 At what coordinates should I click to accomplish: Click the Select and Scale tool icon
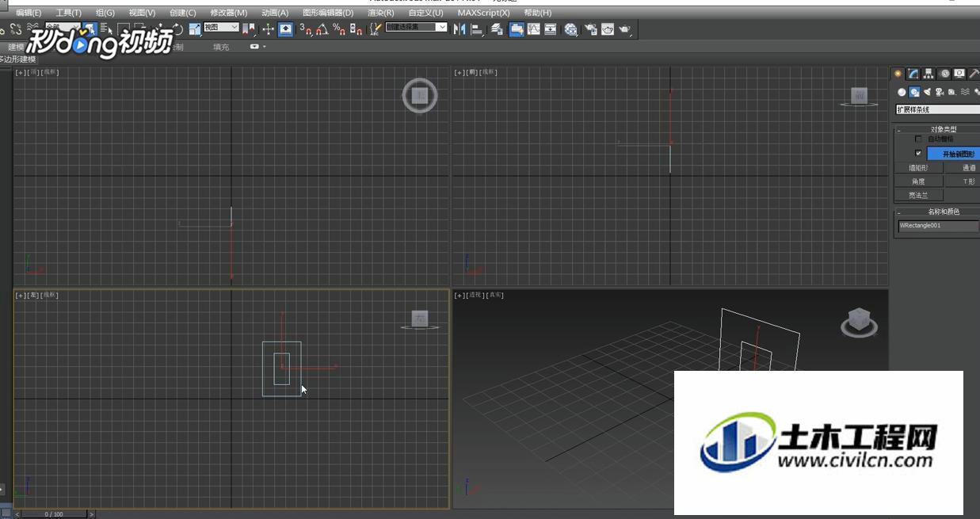[x=194, y=29]
